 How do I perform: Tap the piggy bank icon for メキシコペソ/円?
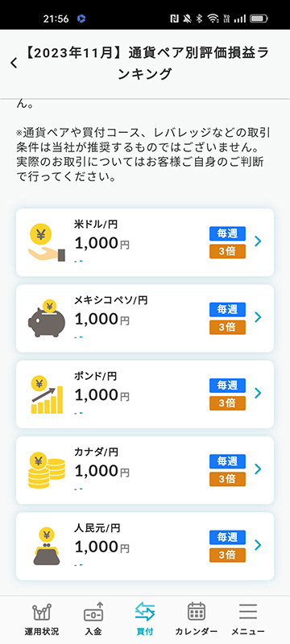pyautogui.click(x=47, y=319)
